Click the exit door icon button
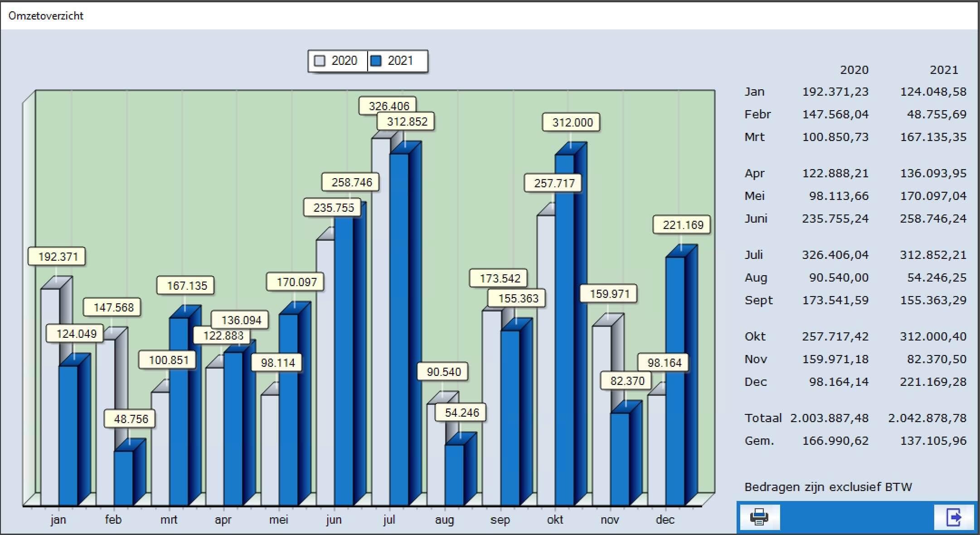Screen dimensions: 980x535 pyautogui.click(x=954, y=517)
